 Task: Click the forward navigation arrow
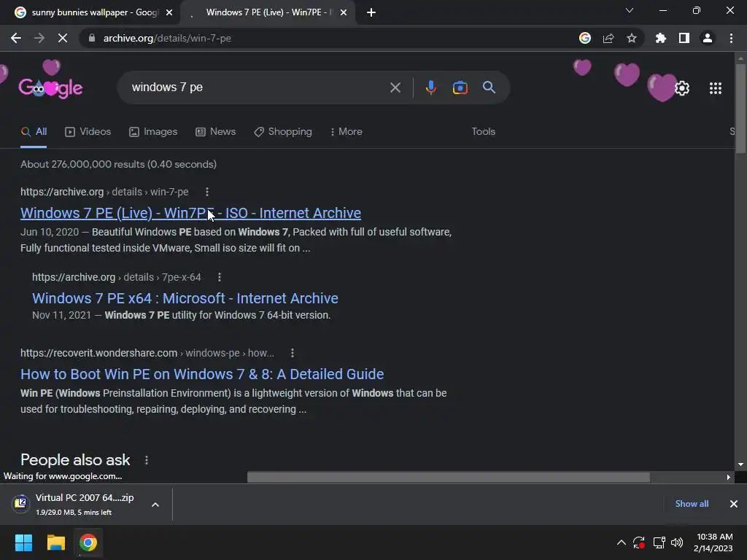[39, 38]
